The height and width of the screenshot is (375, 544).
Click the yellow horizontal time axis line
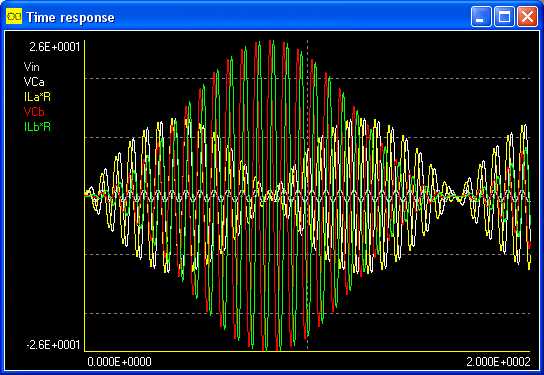click(x=307, y=351)
